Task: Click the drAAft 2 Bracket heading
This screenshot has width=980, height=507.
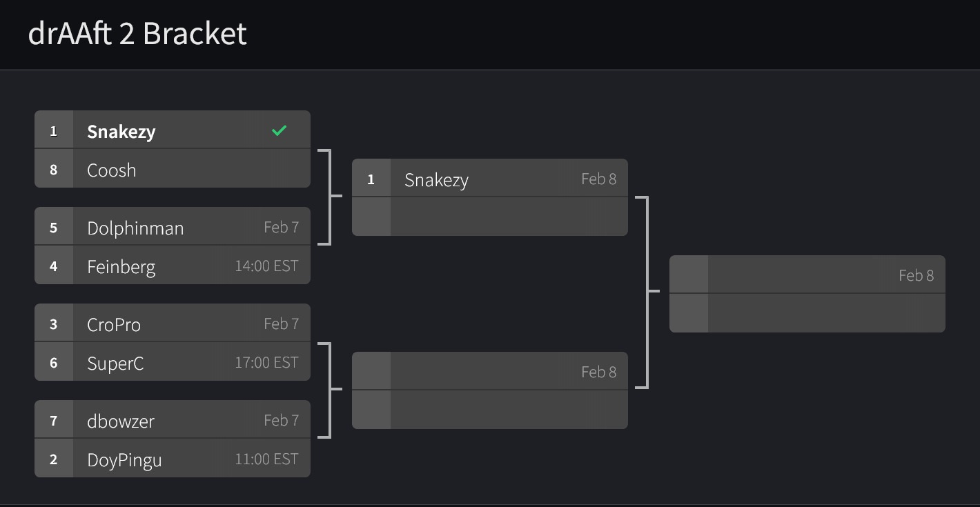Action: (x=137, y=34)
